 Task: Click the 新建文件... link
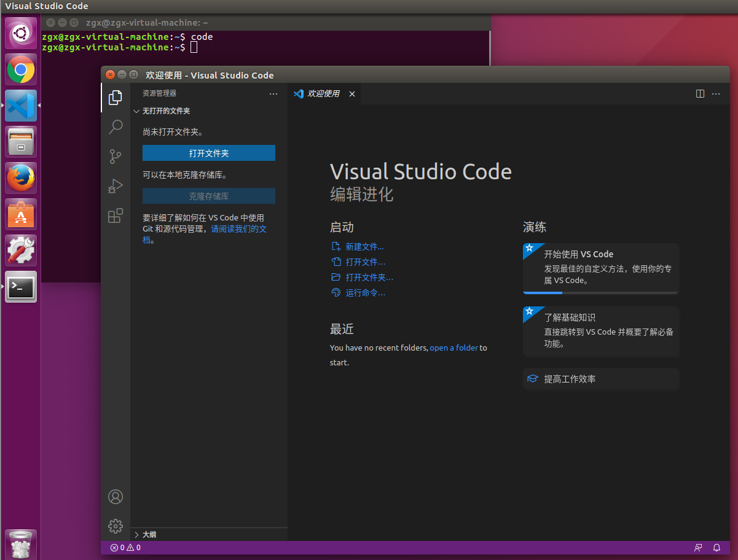tap(364, 247)
